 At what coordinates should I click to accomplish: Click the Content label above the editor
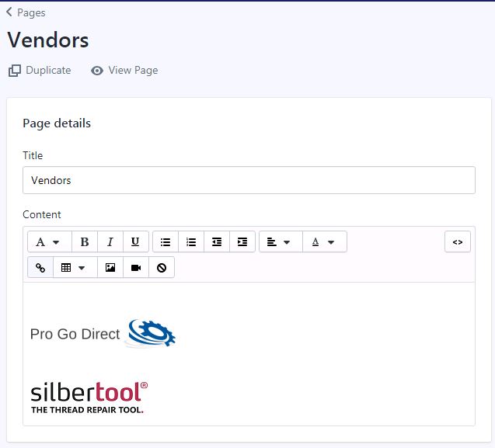tap(42, 214)
